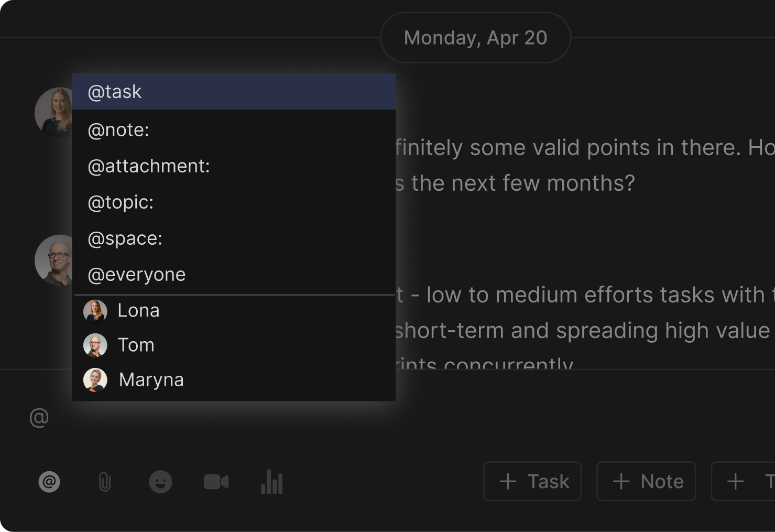Attach a file using the paperclip icon
Image resolution: width=775 pixels, height=532 pixels.
click(x=105, y=481)
